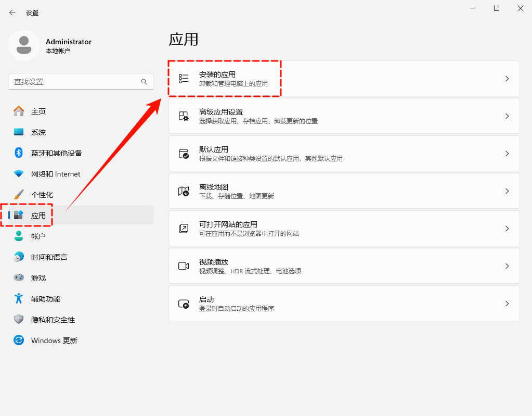Image resolution: width=532 pixels, height=416 pixels.
Task: Open the 可打开网站的应用 settings
Action: coord(343,229)
